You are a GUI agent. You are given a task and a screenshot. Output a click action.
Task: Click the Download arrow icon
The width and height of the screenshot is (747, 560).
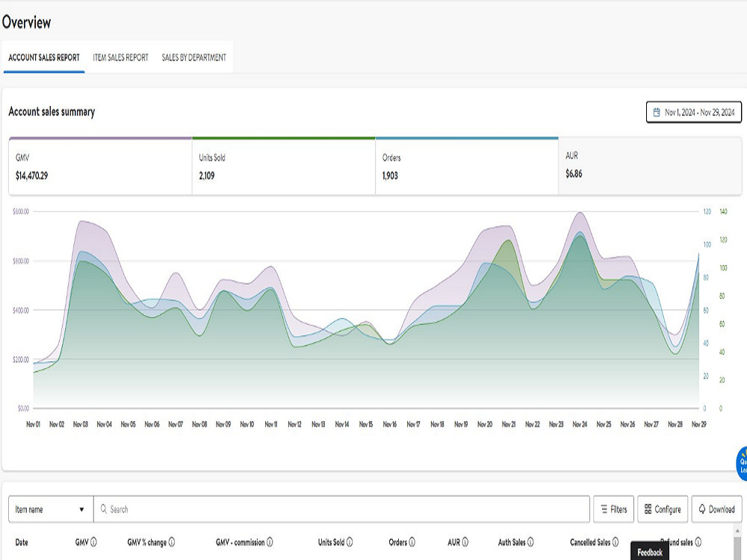coord(701,509)
